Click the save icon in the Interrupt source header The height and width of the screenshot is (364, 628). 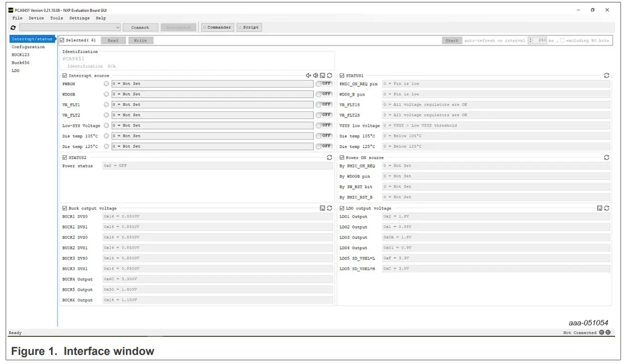[322, 76]
